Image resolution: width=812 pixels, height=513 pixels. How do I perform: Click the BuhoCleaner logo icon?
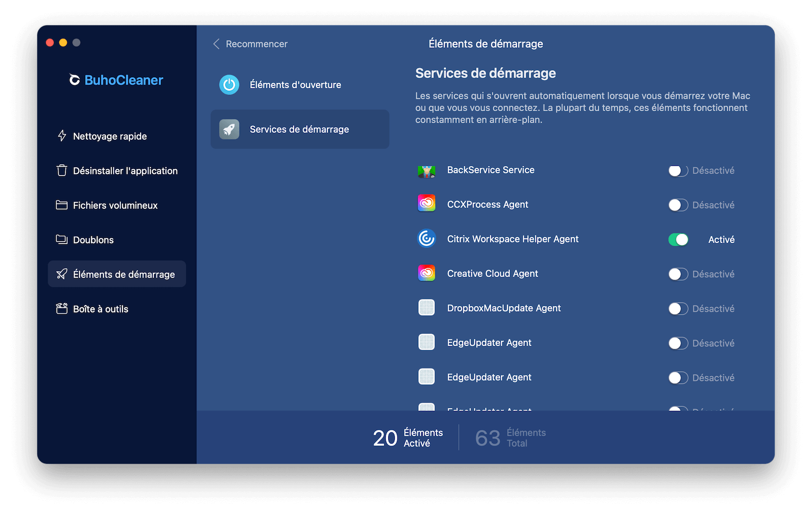point(75,80)
